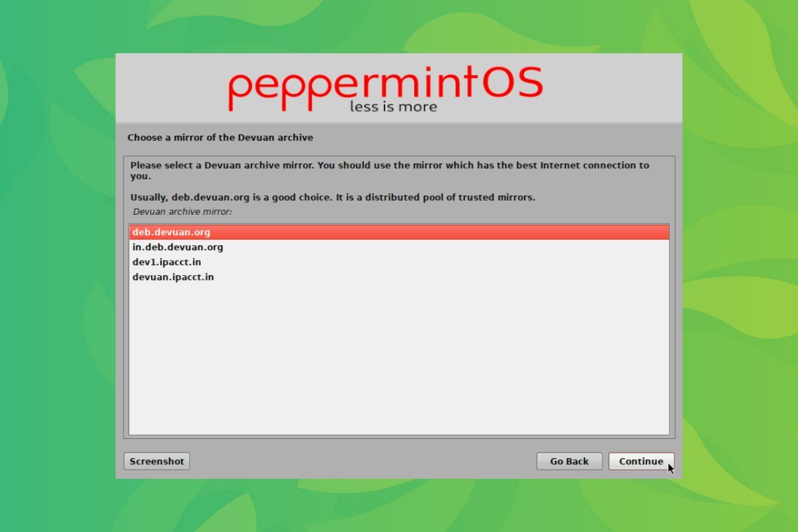Return to previous step via Go Back
The width and height of the screenshot is (798, 532).
click(x=569, y=461)
